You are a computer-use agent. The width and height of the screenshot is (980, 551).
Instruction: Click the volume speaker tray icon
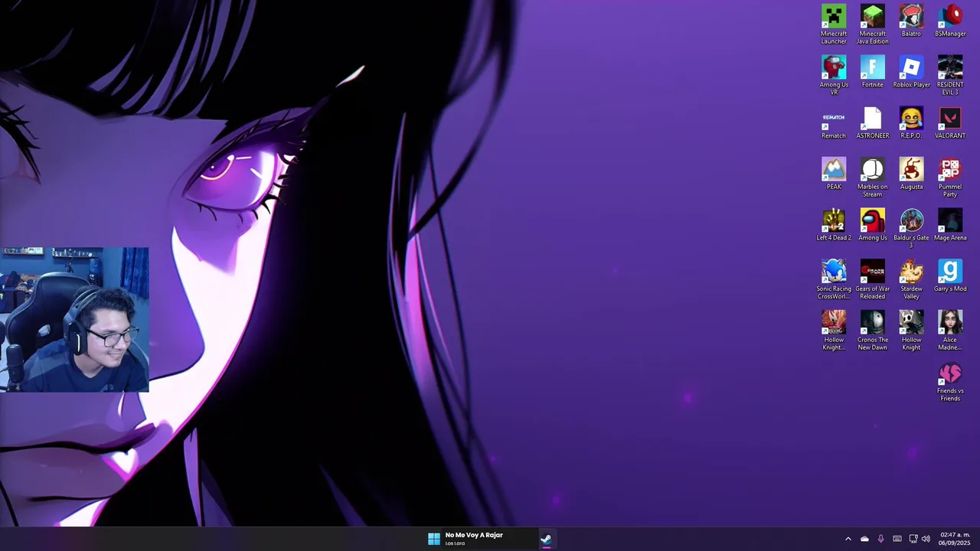[x=926, y=539]
